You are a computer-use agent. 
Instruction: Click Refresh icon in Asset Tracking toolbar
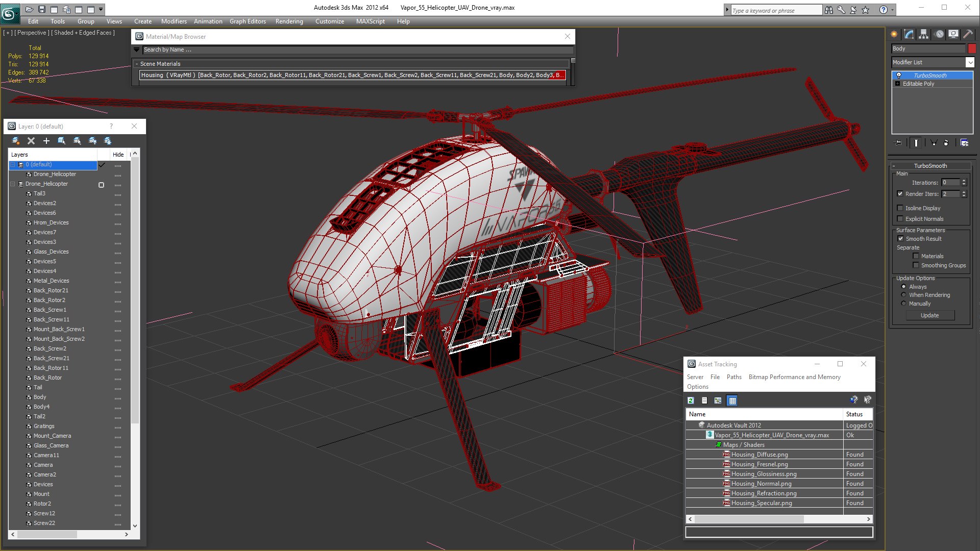tap(691, 400)
